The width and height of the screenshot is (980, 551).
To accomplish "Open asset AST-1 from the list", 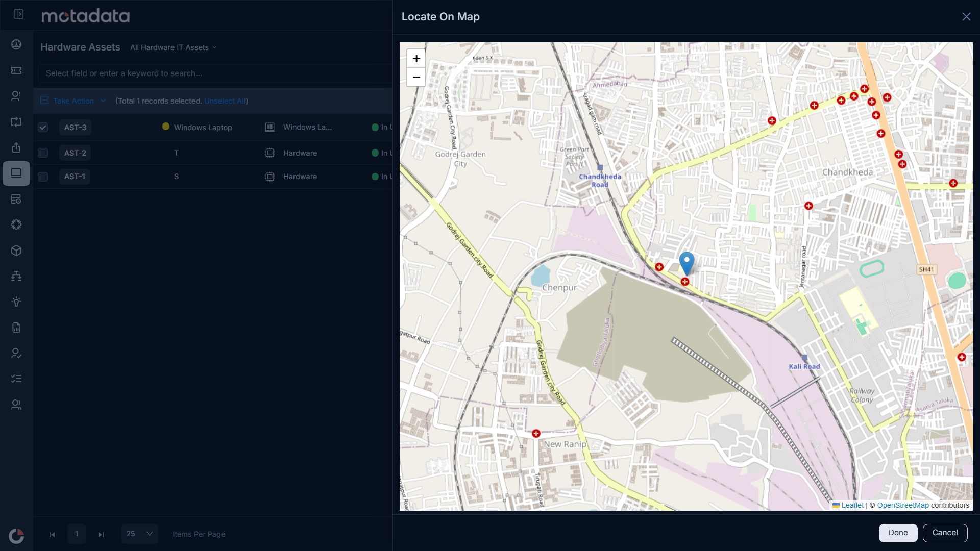I will pyautogui.click(x=75, y=177).
